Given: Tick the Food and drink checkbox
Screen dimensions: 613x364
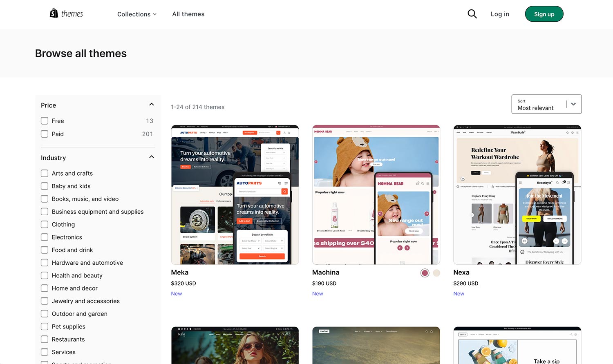Looking at the screenshot, I should pos(45,250).
